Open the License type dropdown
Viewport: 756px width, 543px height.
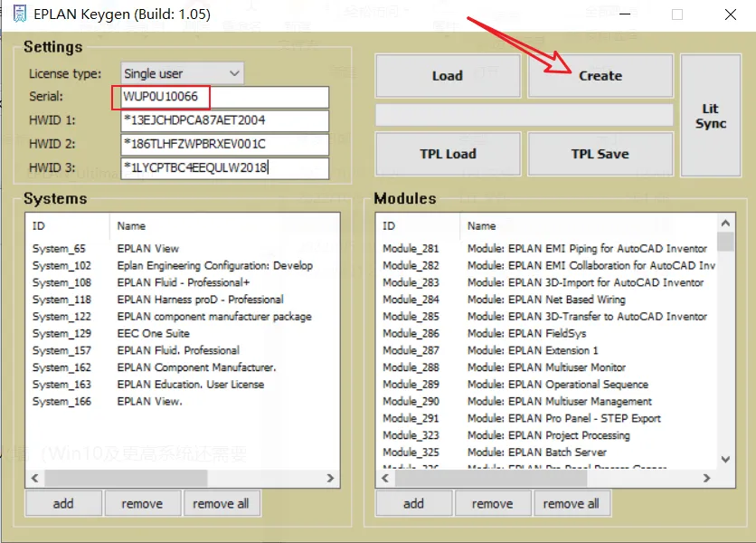[x=183, y=74]
